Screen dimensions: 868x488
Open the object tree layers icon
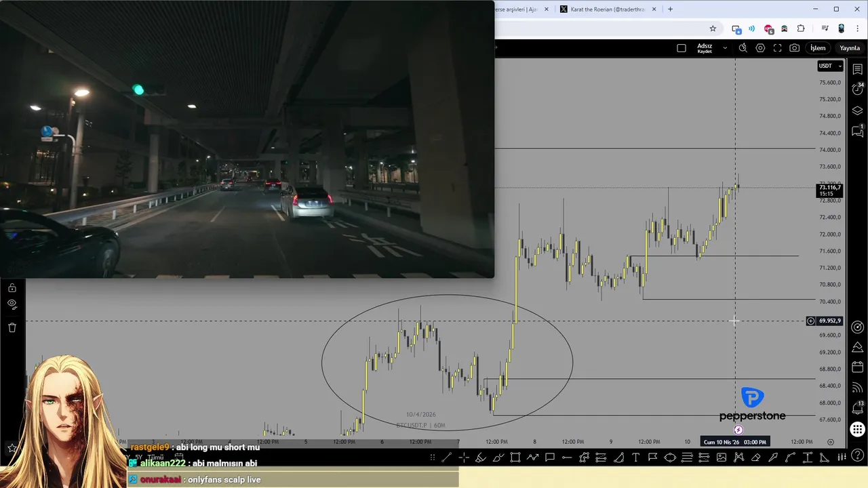click(857, 110)
